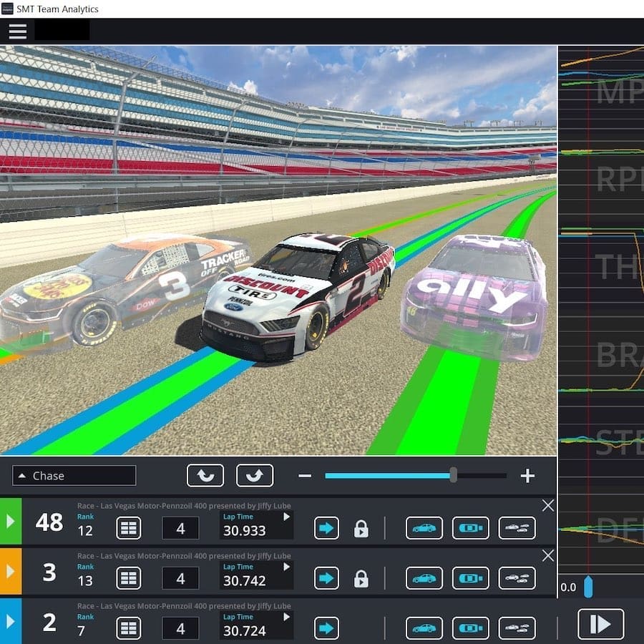Decrease zoom with the minus button
The width and height of the screenshot is (644, 644).
305,476
